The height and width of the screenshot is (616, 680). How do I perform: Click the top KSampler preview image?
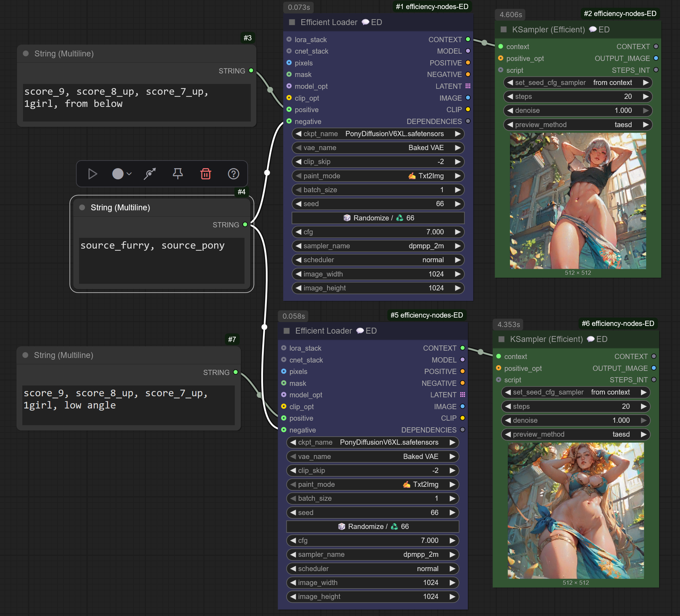(578, 201)
